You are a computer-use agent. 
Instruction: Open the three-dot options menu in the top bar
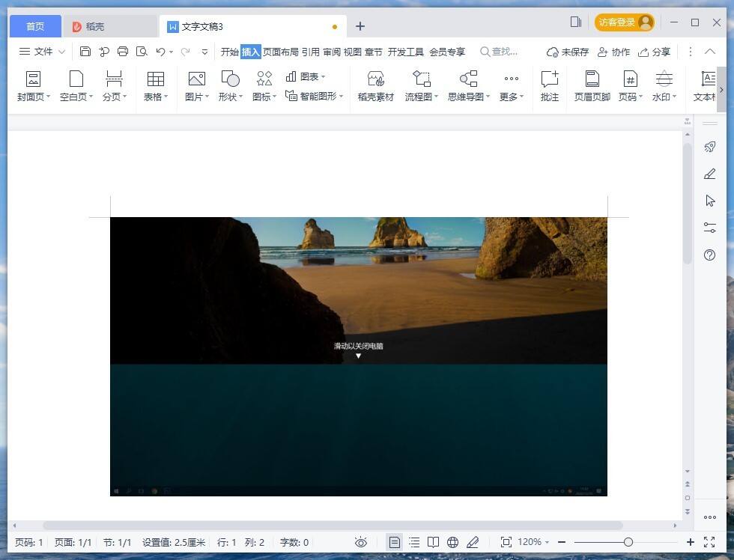pyautogui.click(x=690, y=52)
